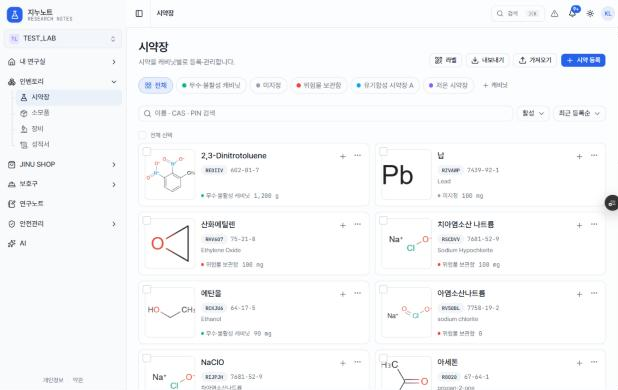The height and width of the screenshot is (390, 618).
Task: Open more options on 산화에틸렌 card
Action: pyautogui.click(x=357, y=225)
